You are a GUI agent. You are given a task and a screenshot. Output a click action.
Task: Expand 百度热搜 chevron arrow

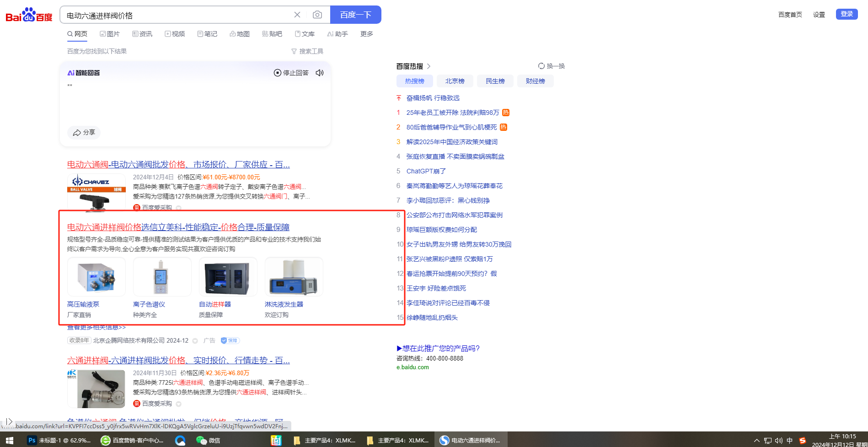(x=429, y=66)
